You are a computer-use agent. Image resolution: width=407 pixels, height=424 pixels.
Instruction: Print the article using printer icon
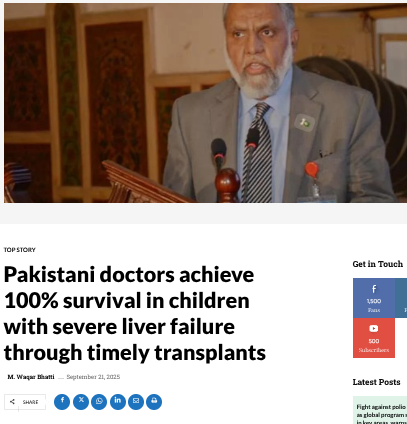(154, 402)
